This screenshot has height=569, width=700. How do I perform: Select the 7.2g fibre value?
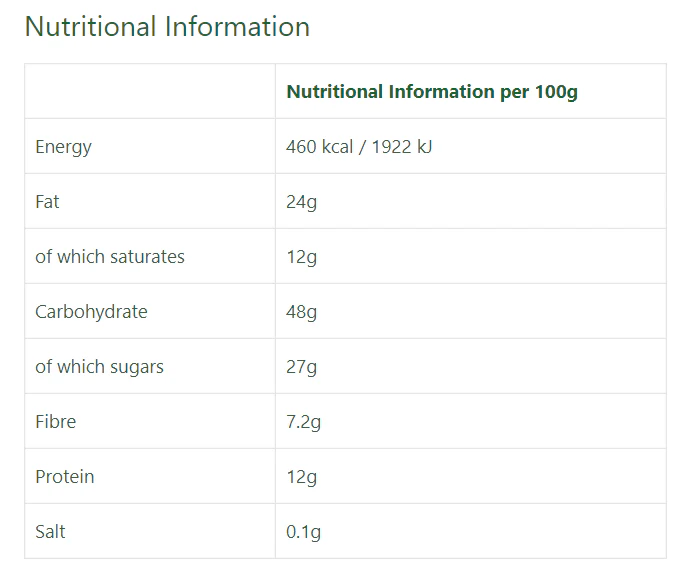click(303, 422)
